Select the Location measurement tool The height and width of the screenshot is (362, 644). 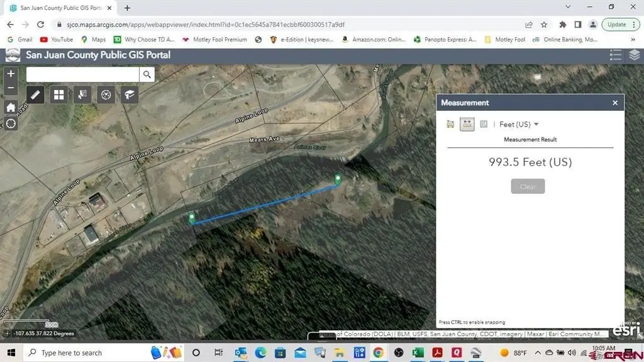[484, 124]
